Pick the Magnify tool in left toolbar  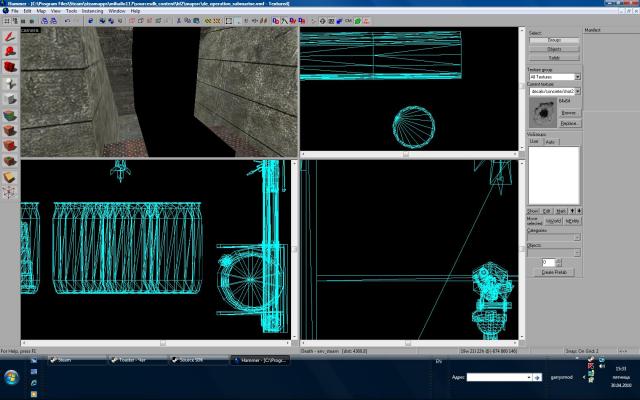[x=9, y=50]
